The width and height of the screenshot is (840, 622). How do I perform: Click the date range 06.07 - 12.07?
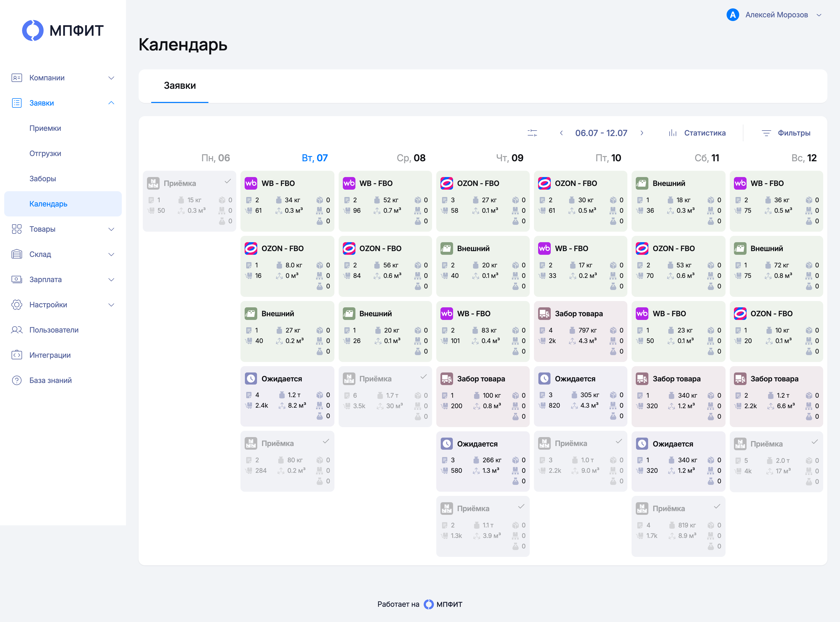(x=601, y=133)
